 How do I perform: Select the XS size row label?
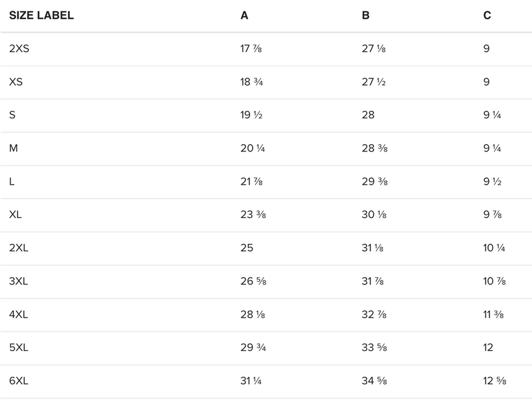(x=16, y=82)
